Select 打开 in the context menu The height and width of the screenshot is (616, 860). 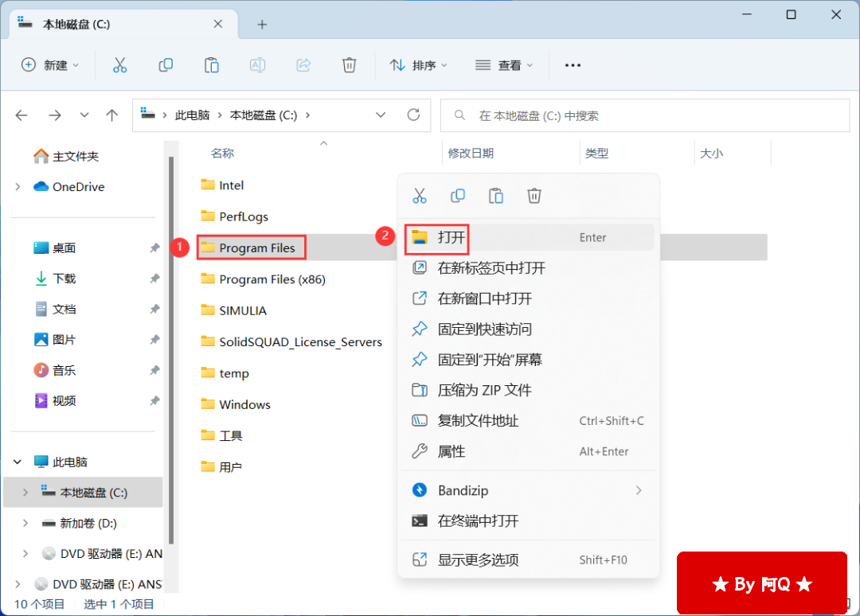(451, 237)
